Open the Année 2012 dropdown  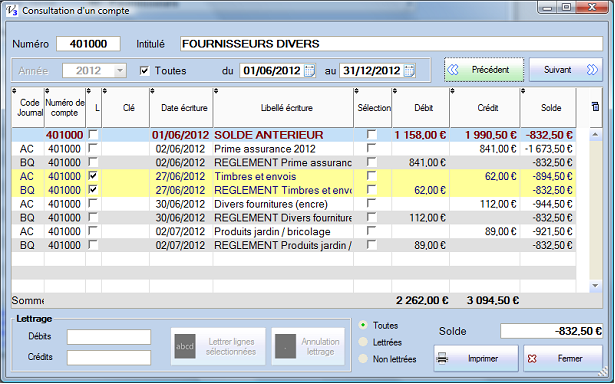click(x=120, y=71)
